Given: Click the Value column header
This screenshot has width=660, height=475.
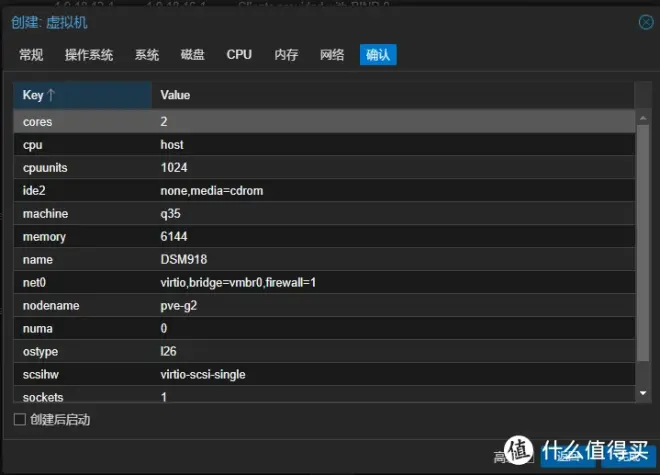Looking at the screenshot, I should pos(393,95).
